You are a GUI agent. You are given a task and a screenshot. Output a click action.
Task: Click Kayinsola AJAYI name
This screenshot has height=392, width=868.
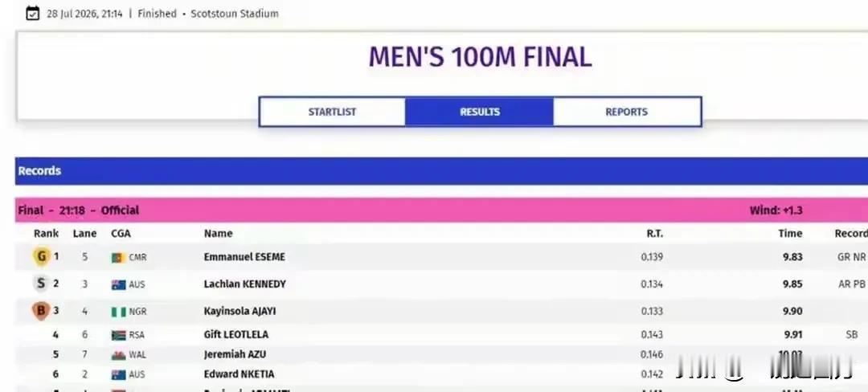pyautogui.click(x=240, y=312)
